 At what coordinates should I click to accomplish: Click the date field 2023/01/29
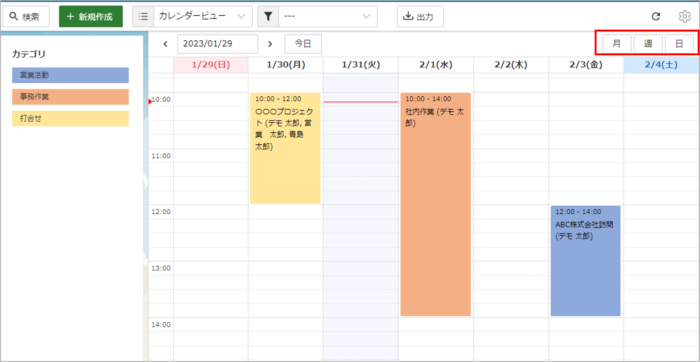pos(217,44)
